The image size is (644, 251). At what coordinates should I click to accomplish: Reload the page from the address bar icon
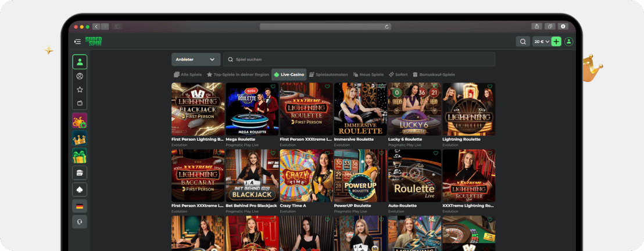click(387, 26)
